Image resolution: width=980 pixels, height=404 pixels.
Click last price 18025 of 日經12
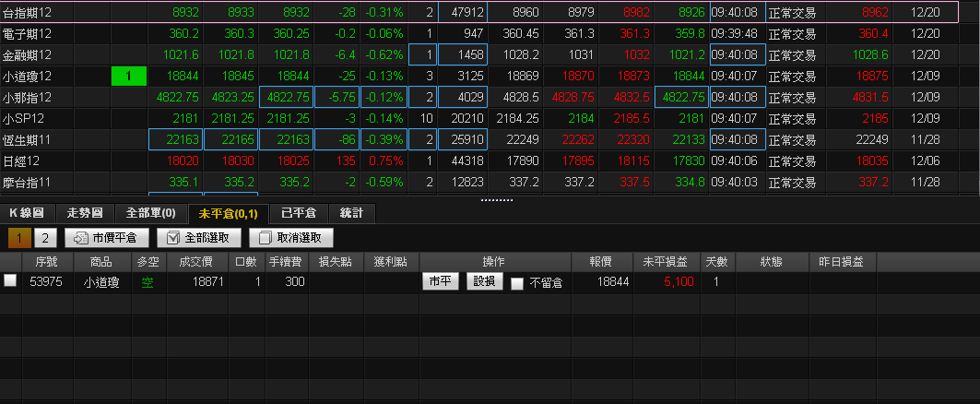294,161
